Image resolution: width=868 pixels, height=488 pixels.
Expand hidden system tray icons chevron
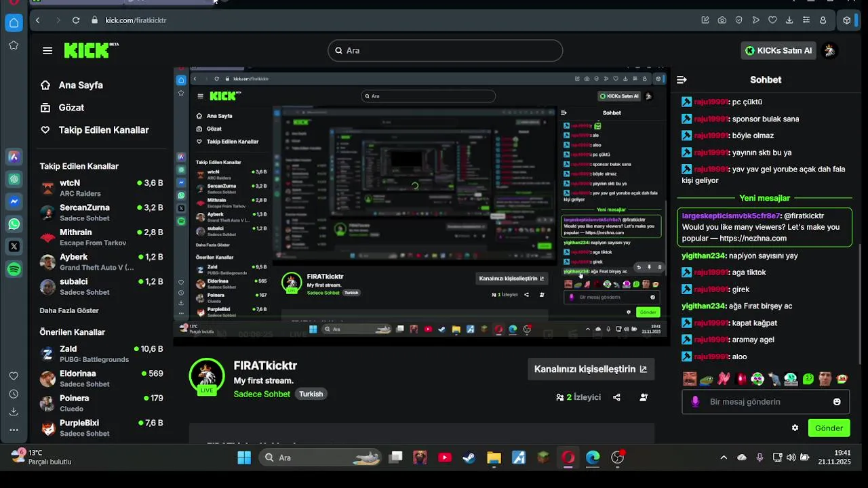coord(724,457)
